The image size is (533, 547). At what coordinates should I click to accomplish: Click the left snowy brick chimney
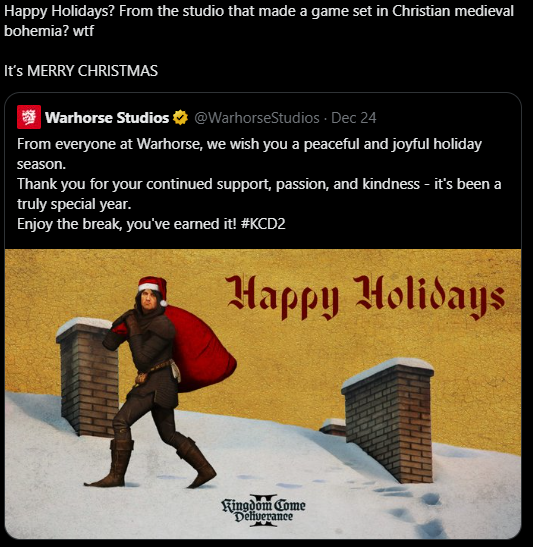[x=87, y=377]
